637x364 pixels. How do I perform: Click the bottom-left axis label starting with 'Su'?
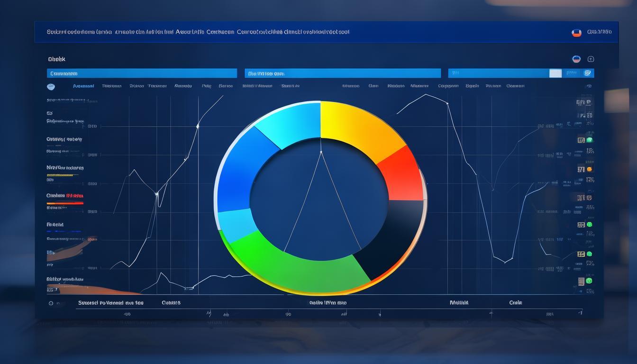(110, 302)
